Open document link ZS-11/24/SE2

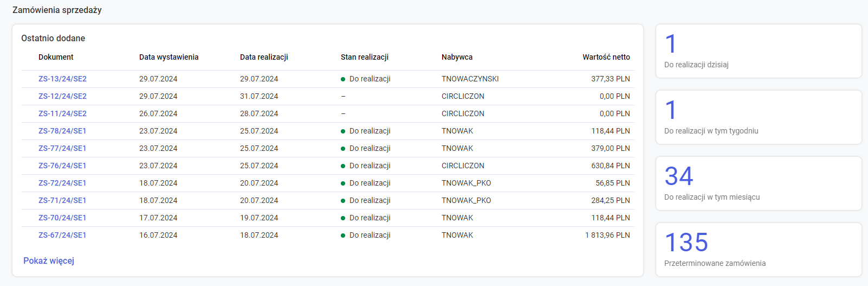(x=62, y=113)
